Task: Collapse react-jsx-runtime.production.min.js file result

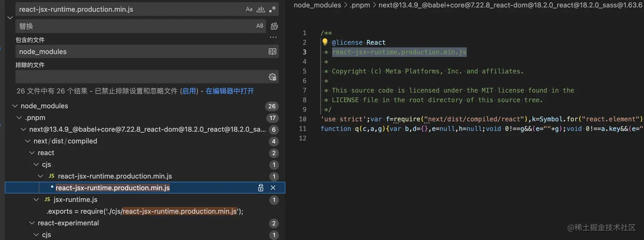Action: coord(40,176)
